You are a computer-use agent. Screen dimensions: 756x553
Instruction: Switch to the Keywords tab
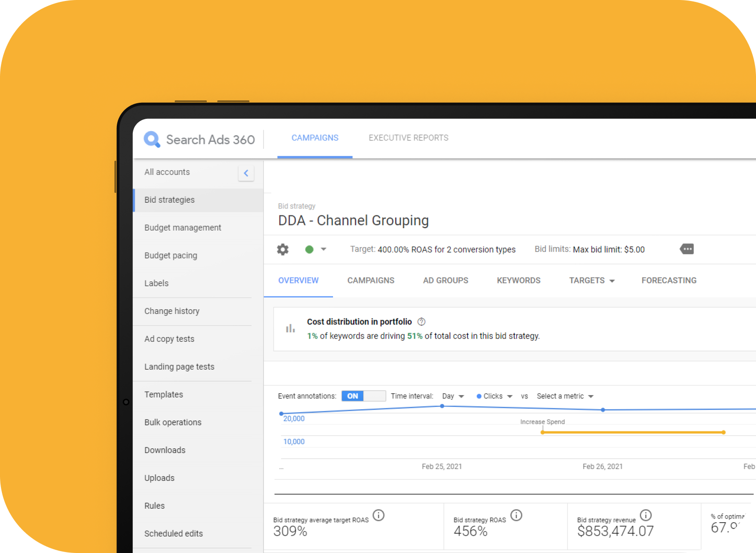519,281
